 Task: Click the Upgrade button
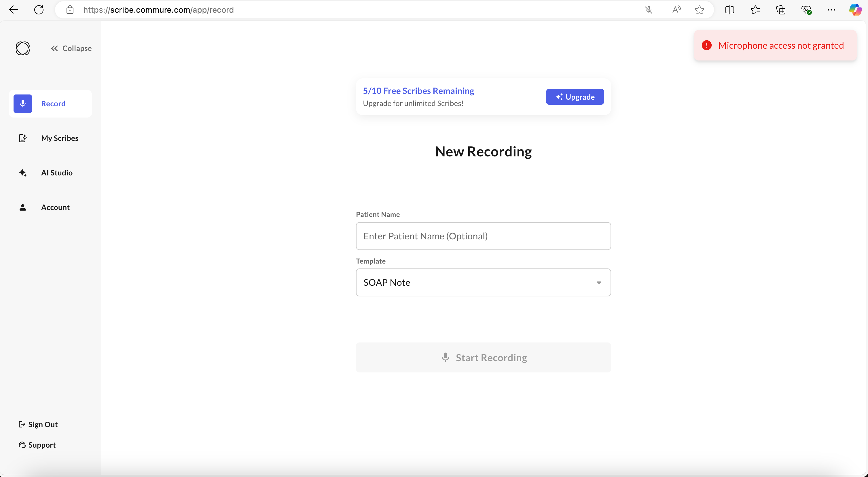[575, 97]
